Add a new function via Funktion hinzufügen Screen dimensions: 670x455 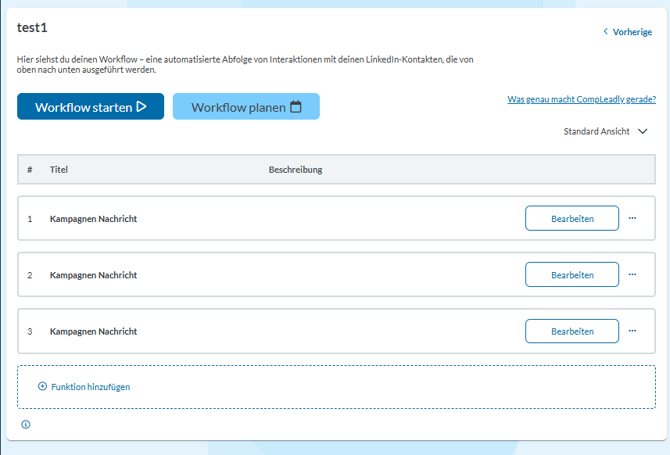[x=84, y=386]
